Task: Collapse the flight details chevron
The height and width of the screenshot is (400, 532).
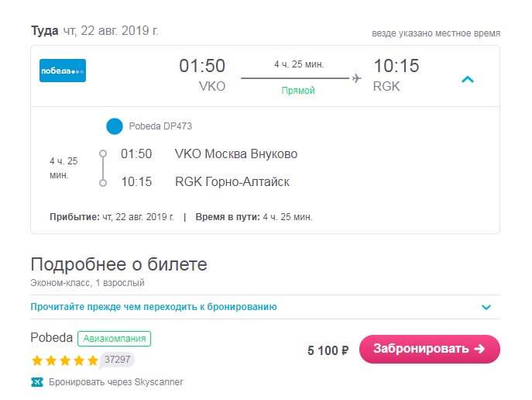Action: click(x=468, y=79)
